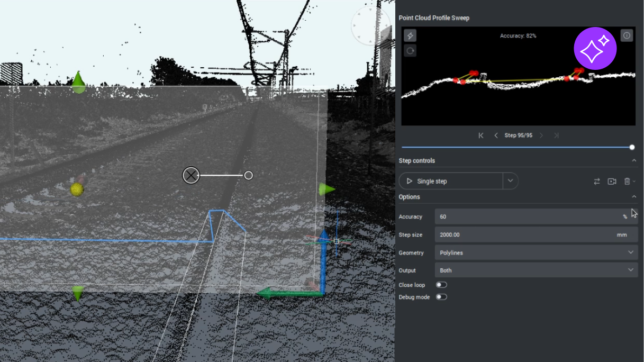Collapse the Options section

(634, 196)
